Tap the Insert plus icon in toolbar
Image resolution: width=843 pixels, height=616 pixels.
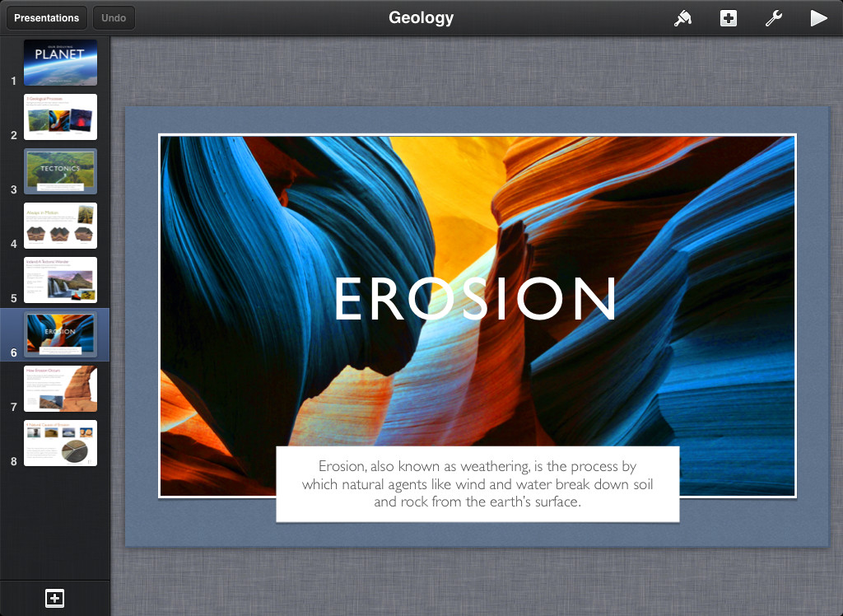[x=729, y=18]
